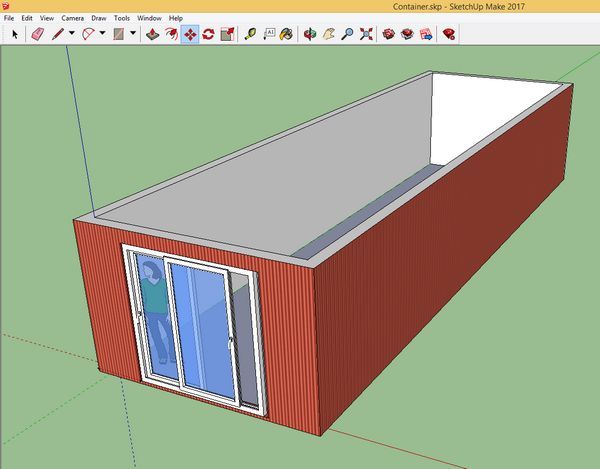Image resolution: width=600 pixels, height=469 pixels.
Task: Pick the Paint Bucket tool
Action: pos(286,34)
